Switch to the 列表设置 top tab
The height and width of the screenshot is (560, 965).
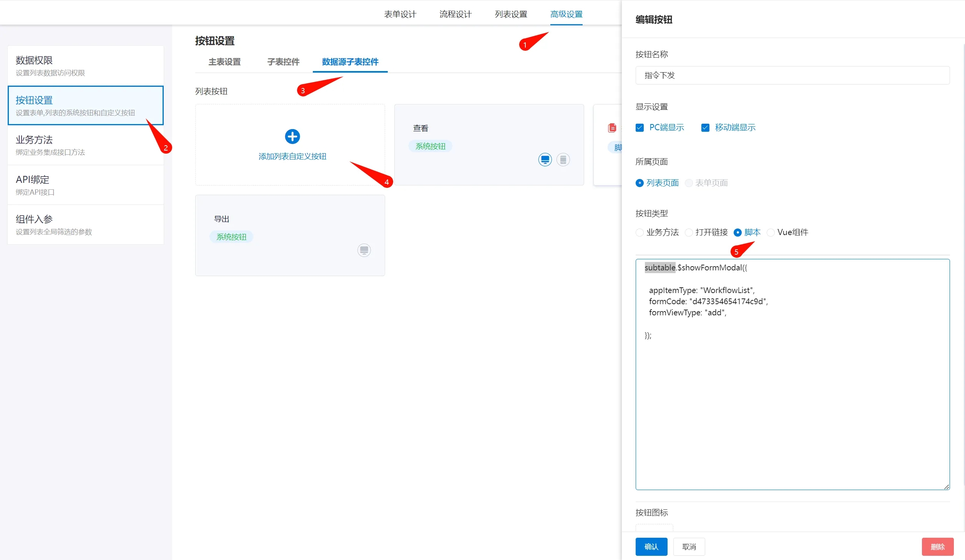coord(511,14)
